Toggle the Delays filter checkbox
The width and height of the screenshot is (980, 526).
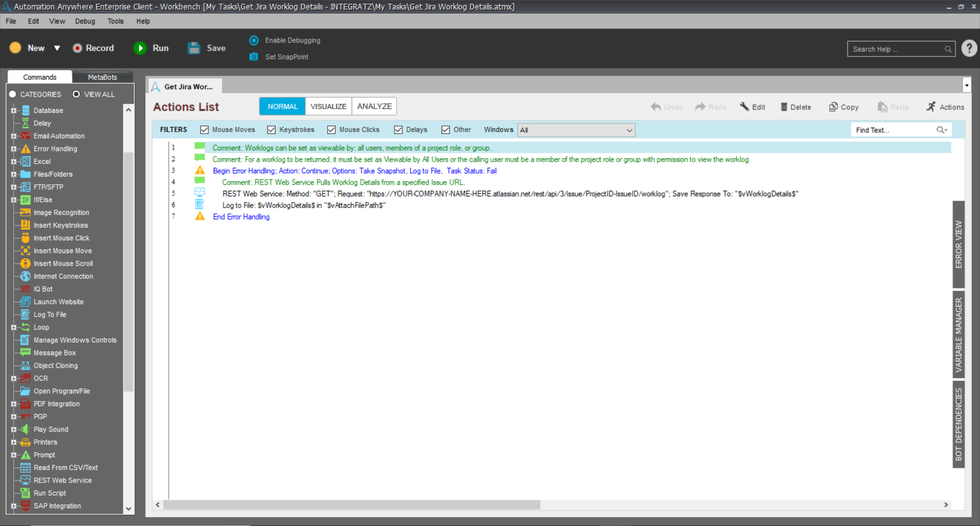pos(398,130)
